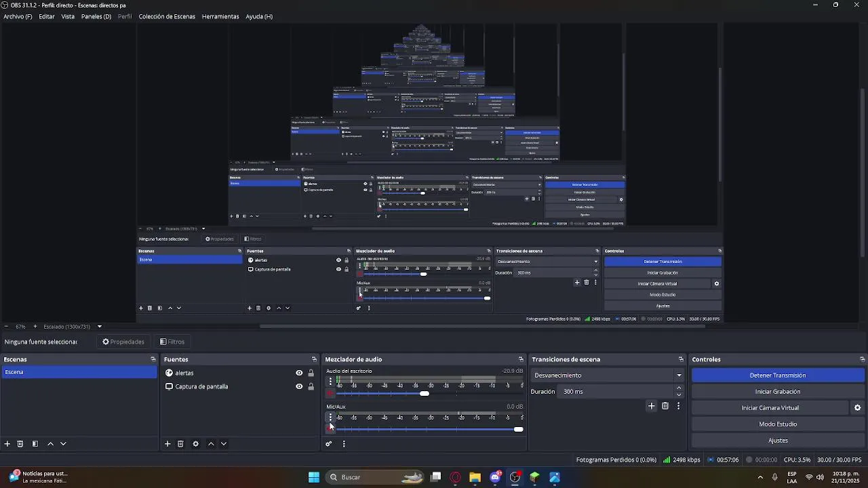Click Iniciar Grabación button

tap(778, 392)
